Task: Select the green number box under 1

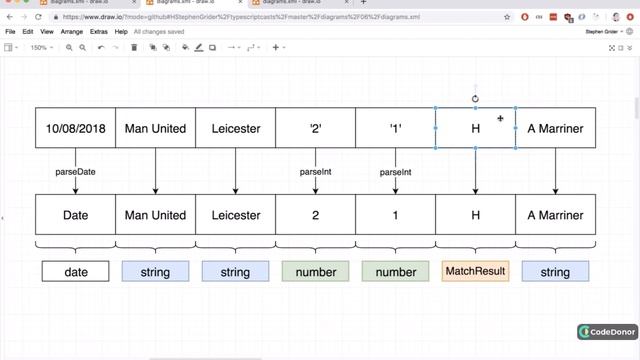Action: point(396,271)
